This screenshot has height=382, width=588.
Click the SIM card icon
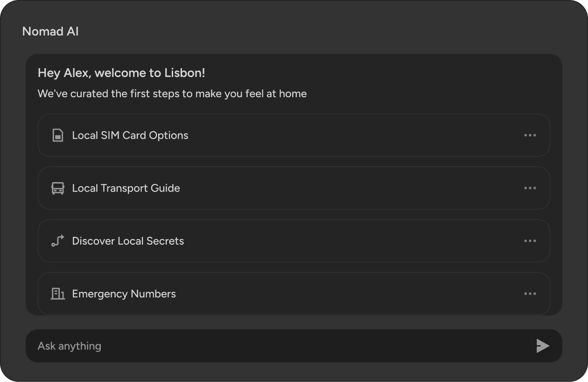coord(57,135)
